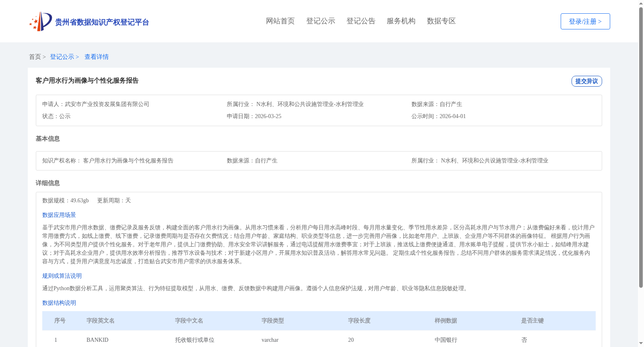Click the 是否主键 column header
The height and width of the screenshot is (347, 644).
(x=533, y=320)
